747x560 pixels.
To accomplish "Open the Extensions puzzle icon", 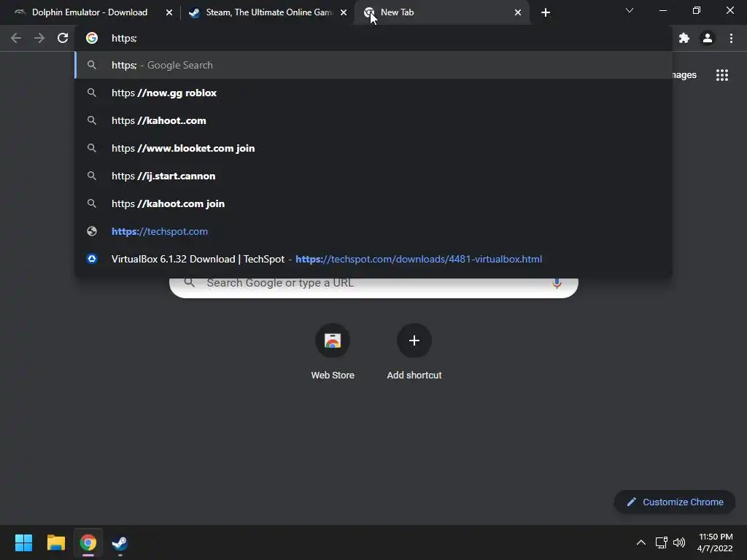I will coord(684,38).
